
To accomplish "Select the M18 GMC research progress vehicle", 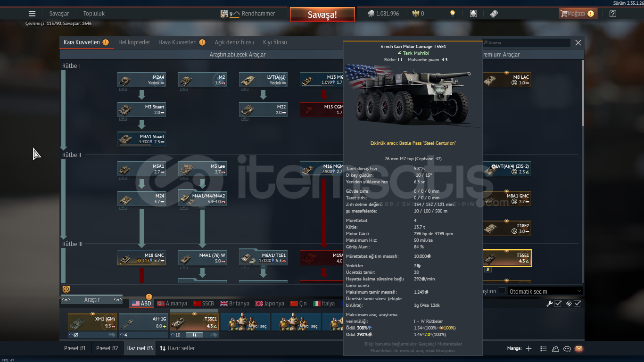I will [x=141, y=258].
